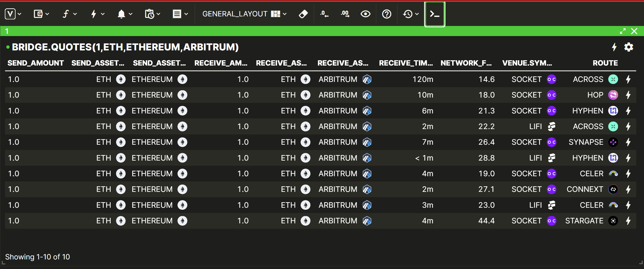Click the 120m receive time cell

[x=423, y=79]
